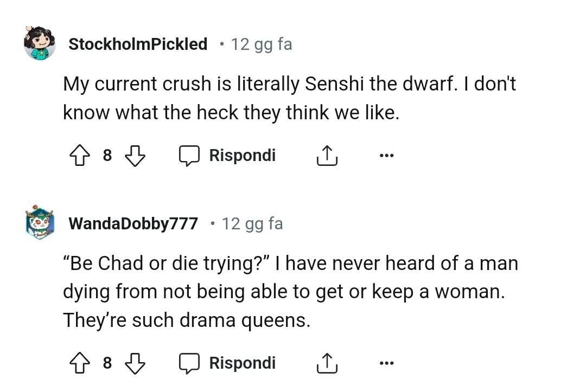This screenshot has height=392, width=586.
Task: Select the 'Senshi the dwarf' comment text
Action: click(x=289, y=98)
